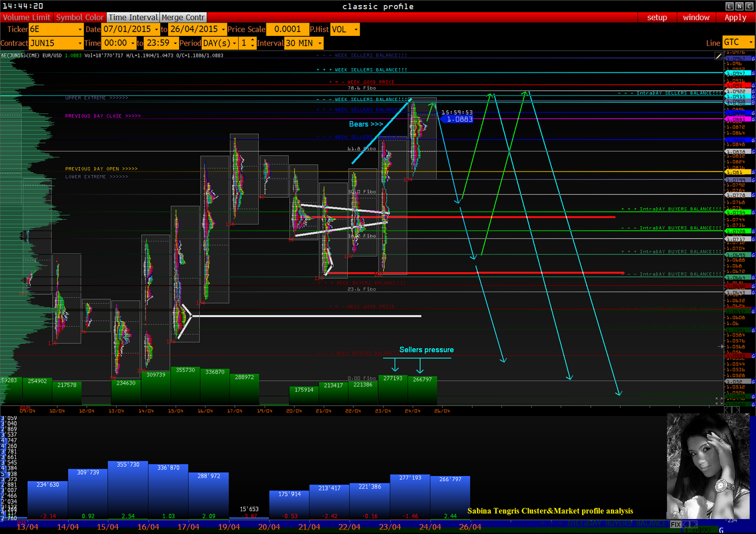
Task: Click the period count stepper showing 1
Action: click(x=246, y=43)
